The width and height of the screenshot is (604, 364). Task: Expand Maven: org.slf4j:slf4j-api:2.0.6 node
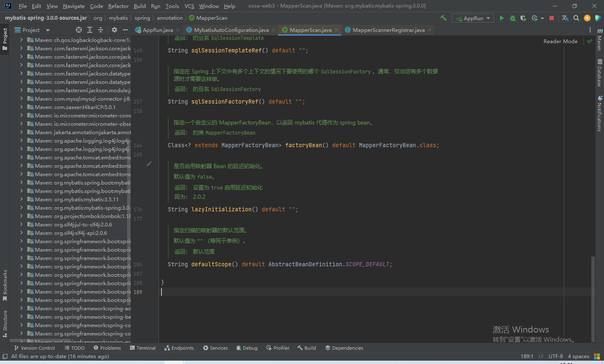[x=21, y=233]
